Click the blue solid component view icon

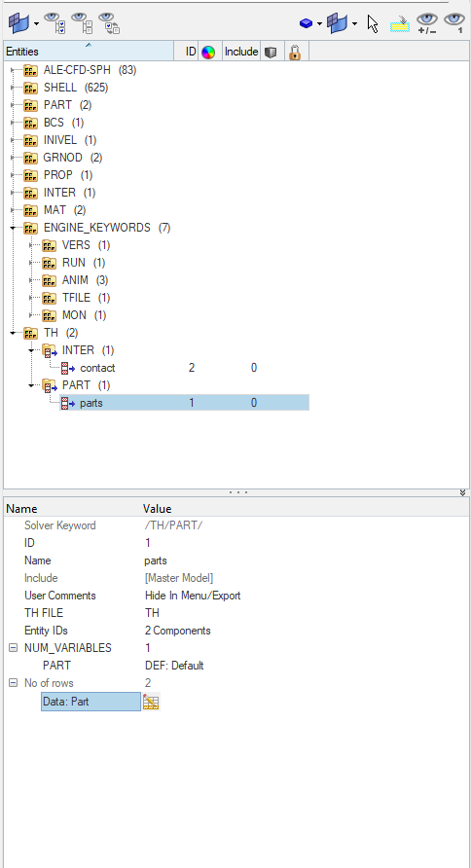307,23
